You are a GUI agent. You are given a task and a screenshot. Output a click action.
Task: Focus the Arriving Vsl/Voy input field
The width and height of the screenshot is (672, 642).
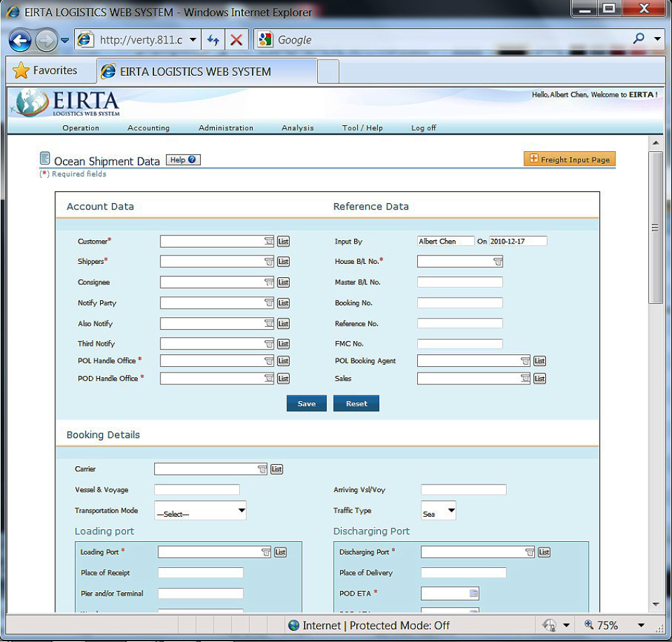point(463,489)
